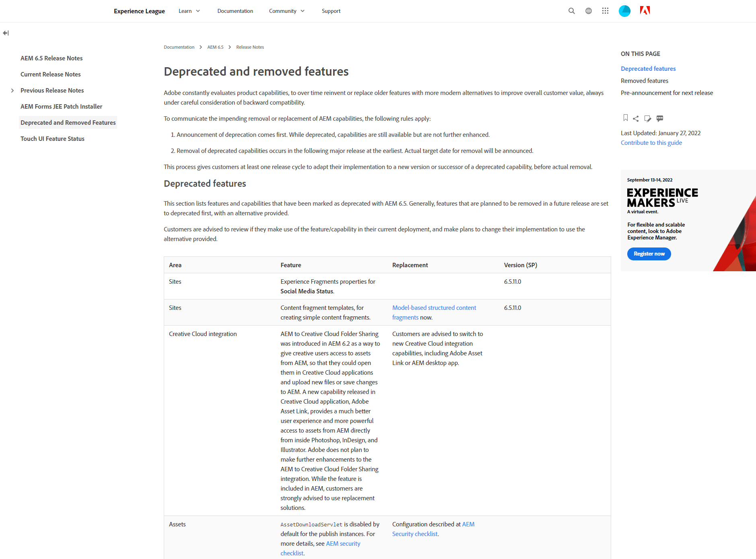
Task: Click the page title Deprecated and removed features
Action: [256, 71]
